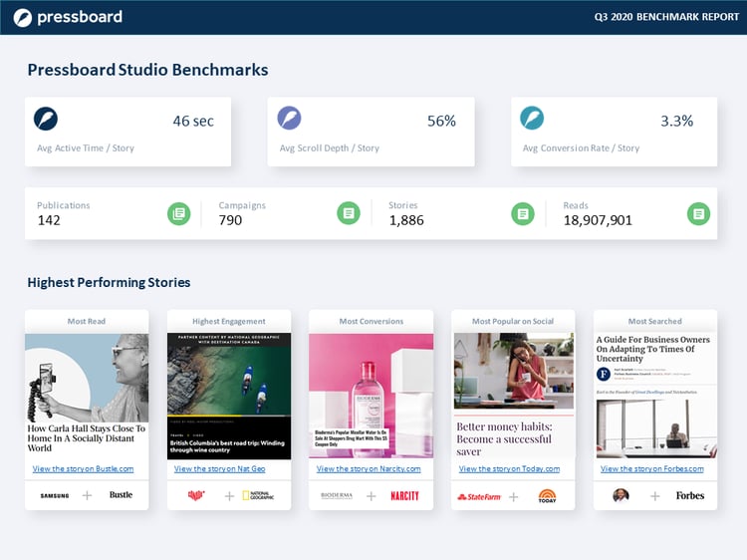Viewport: 747px width, 560px height.
Task: Click the green Reads icon
Action: [x=699, y=213]
